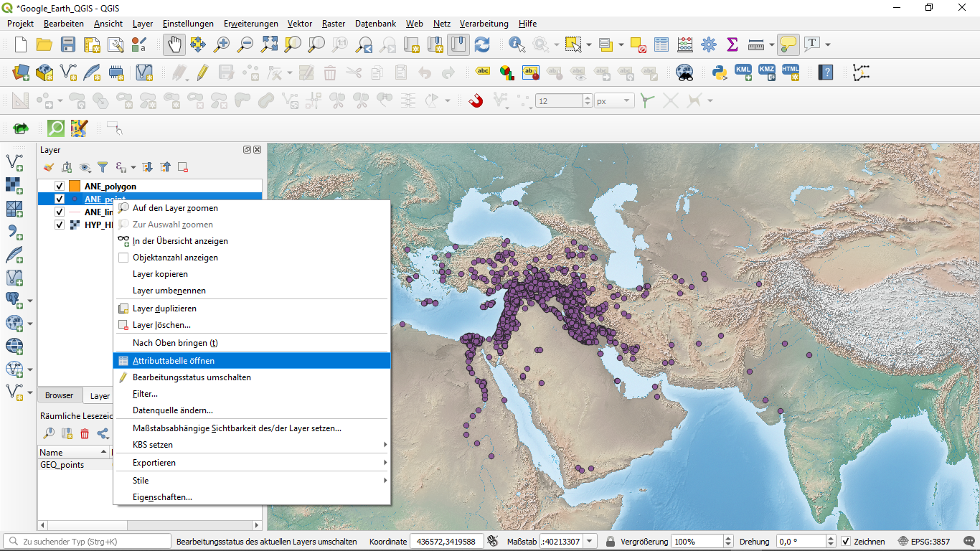Choose Attributtabelle öffnen from context menu
This screenshot has height=551, width=980.
(252, 361)
